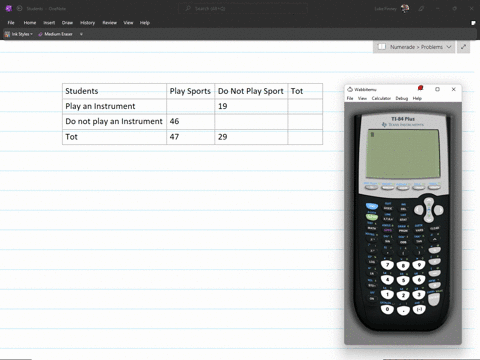Screen dimensions: 480x360
Task: Select the 'Play Sports' header cell
Action: tap(190, 91)
